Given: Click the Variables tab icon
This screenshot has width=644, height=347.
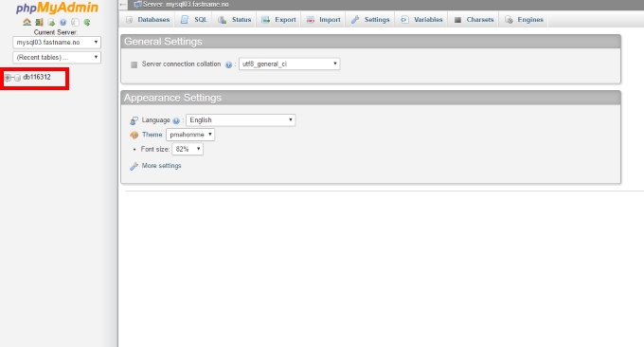Looking at the screenshot, I should 404,20.
